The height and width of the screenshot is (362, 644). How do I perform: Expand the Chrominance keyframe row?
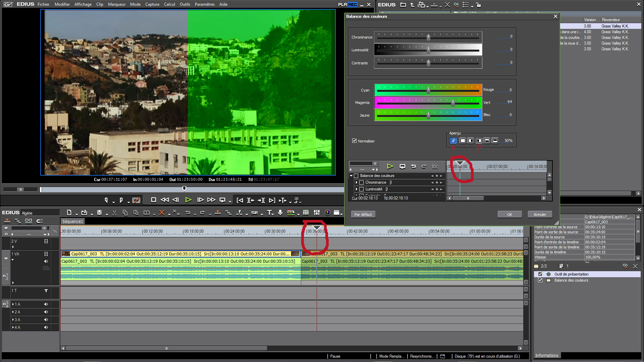(x=356, y=182)
